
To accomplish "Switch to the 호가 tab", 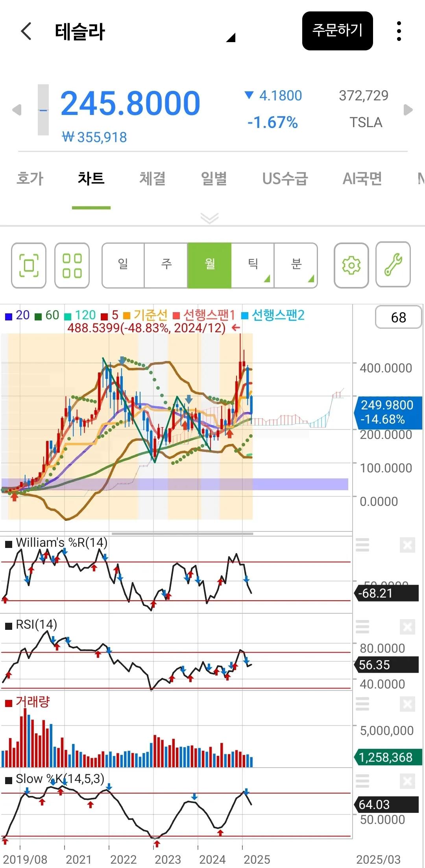I will [x=30, y=178].
